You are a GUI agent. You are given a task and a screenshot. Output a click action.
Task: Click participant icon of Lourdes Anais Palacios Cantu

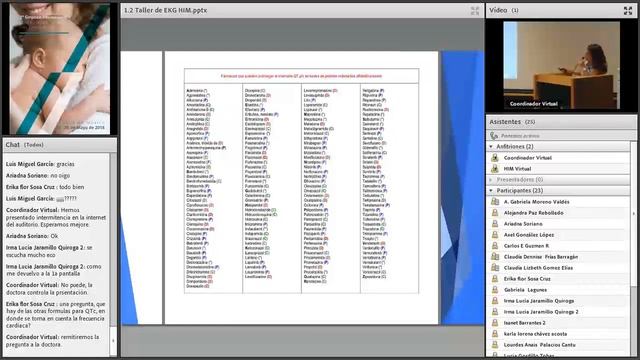[x=495, y=345]
